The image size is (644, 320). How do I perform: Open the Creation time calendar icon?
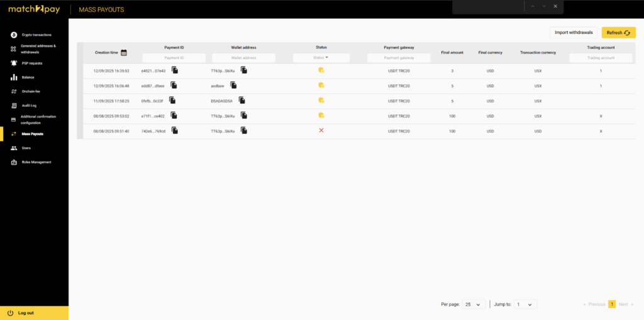coord(124,53)
